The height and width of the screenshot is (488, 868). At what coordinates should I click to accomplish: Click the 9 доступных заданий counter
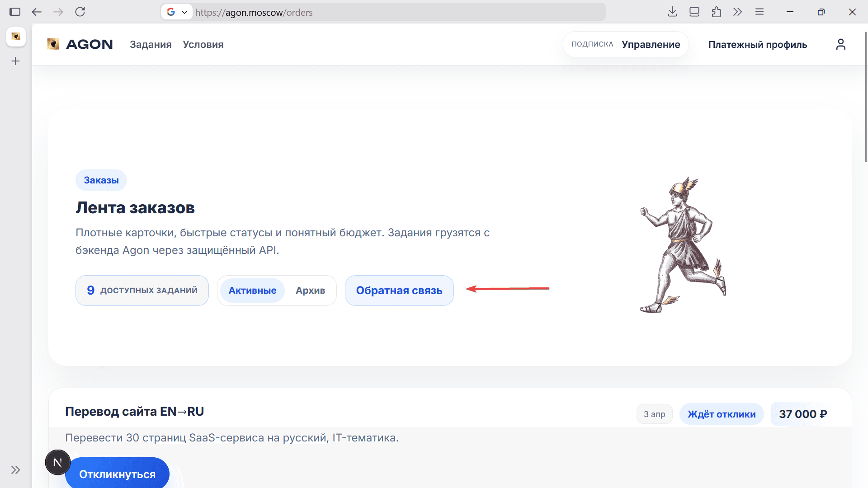click(142, 291)
